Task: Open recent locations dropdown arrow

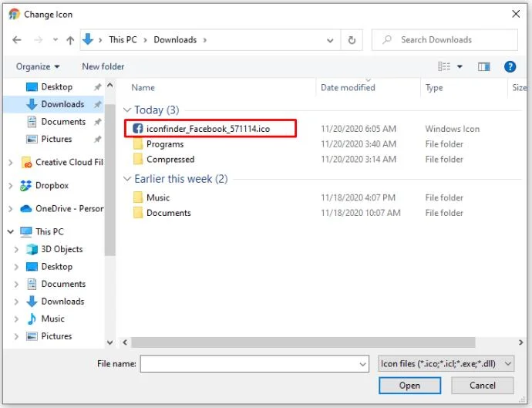Action: pos(55,40)
